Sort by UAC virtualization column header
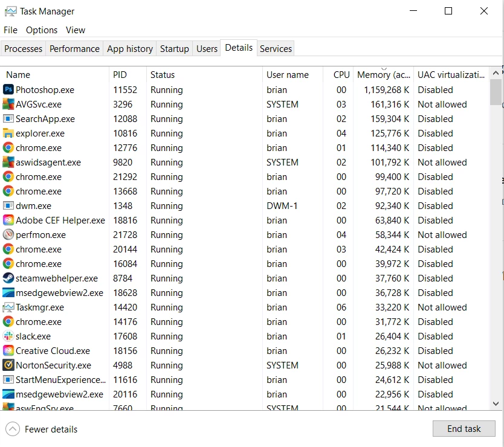Viewport: 504px width, 447px height. [451, 75]
